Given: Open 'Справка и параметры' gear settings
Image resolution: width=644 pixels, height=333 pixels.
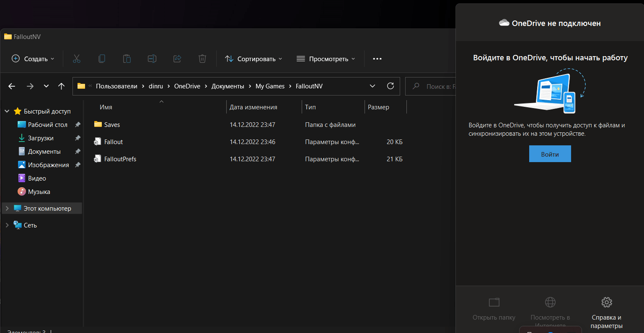Looking at the screenshot, I should coord(607,302).
